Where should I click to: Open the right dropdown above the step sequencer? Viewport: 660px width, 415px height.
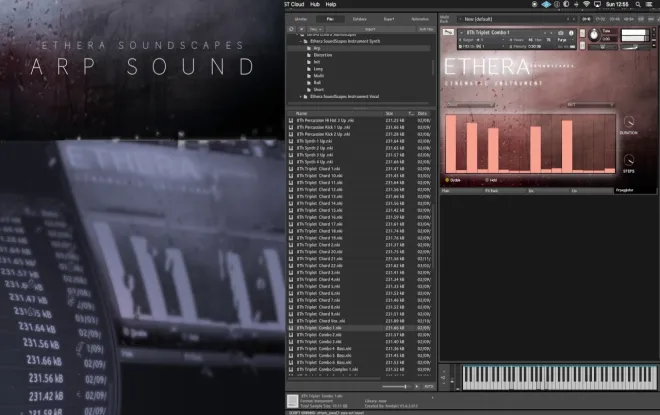(589, 104)
